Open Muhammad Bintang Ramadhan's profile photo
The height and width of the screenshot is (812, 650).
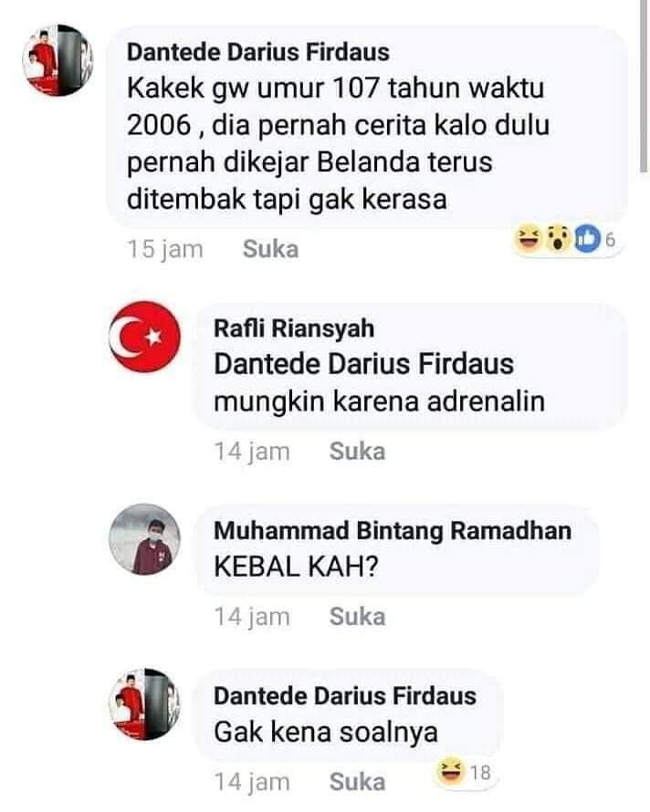click(144, 539)
